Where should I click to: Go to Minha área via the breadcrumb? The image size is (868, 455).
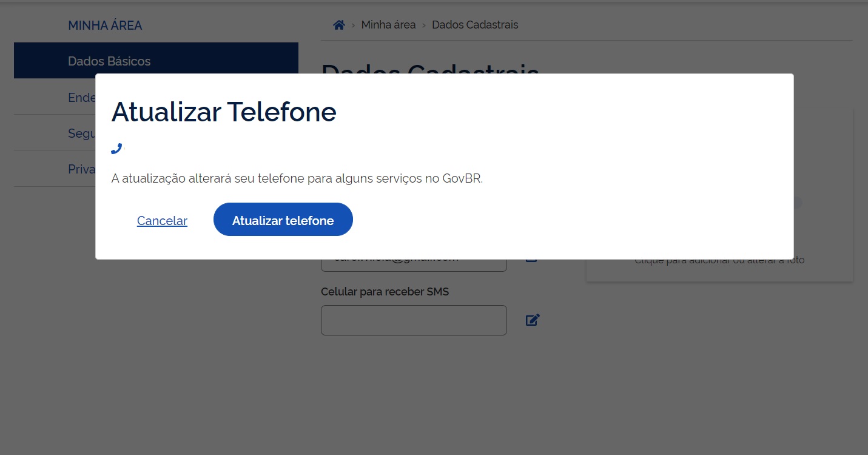pos(388,25)
